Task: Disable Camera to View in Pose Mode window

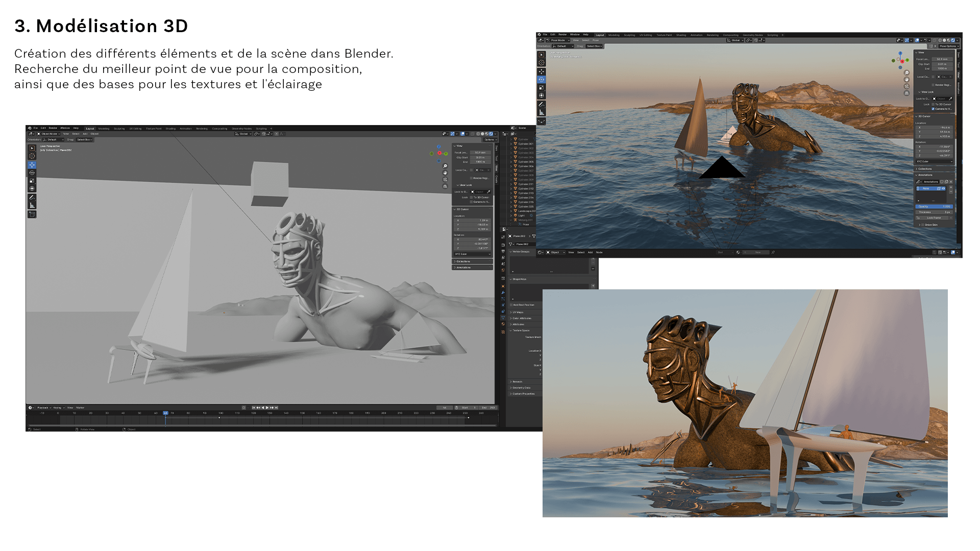Action: pos(933,109)
